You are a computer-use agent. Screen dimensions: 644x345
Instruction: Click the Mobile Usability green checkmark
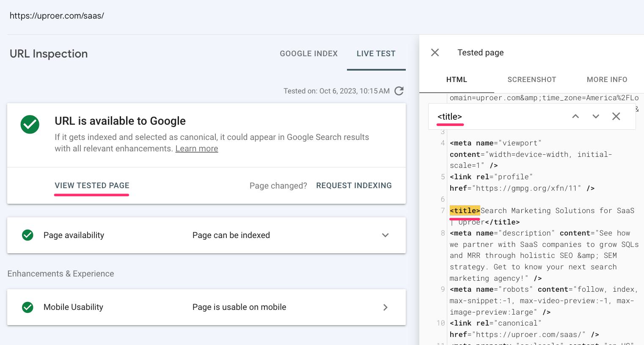pos(28,307)
